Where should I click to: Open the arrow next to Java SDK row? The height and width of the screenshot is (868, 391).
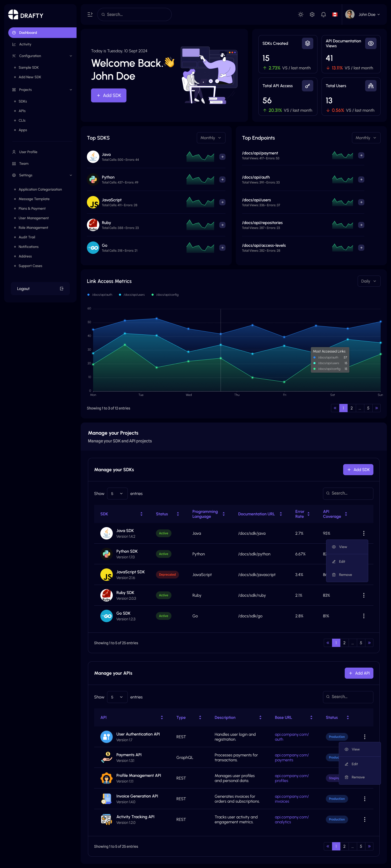pyautogui.click(x=222, y=157)
